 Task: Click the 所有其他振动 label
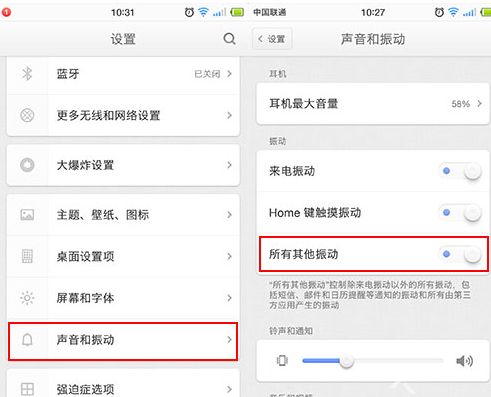pos(304,254)
